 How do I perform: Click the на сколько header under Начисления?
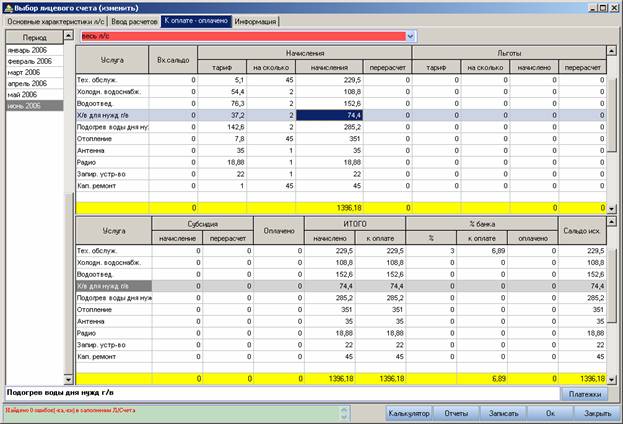pyautogui.click(x=271, y=68)
